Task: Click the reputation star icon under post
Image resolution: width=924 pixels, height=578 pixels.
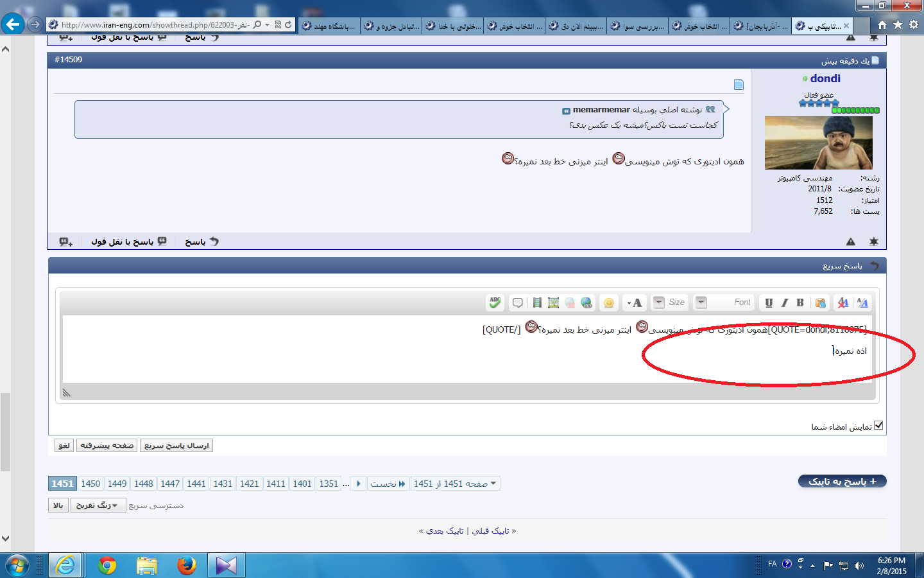Action: pyautogui.click(x=874, y=241)
